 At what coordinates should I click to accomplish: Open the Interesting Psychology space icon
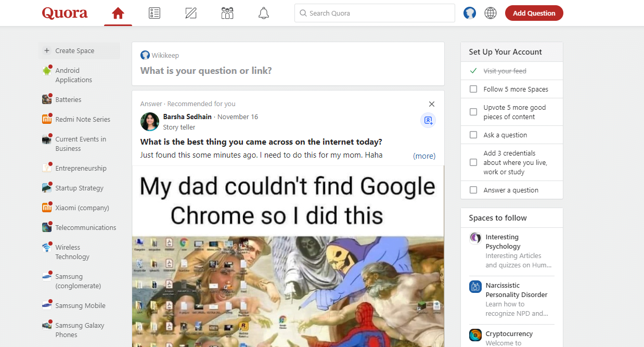[475, 238]
